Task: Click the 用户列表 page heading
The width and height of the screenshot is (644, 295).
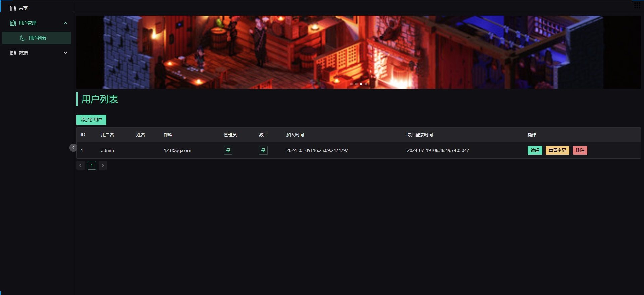Action: pos(100,99)
